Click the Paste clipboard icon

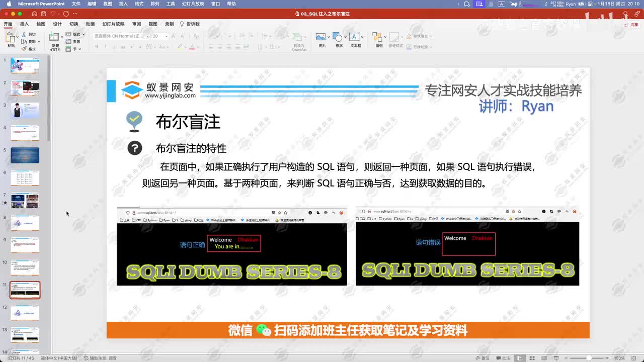(x=11, y=38)
